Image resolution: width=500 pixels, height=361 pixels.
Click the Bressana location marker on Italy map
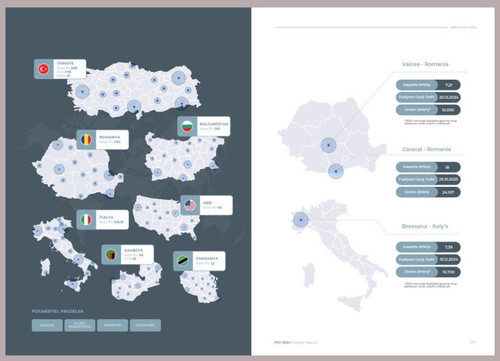(x=301, y=220)
